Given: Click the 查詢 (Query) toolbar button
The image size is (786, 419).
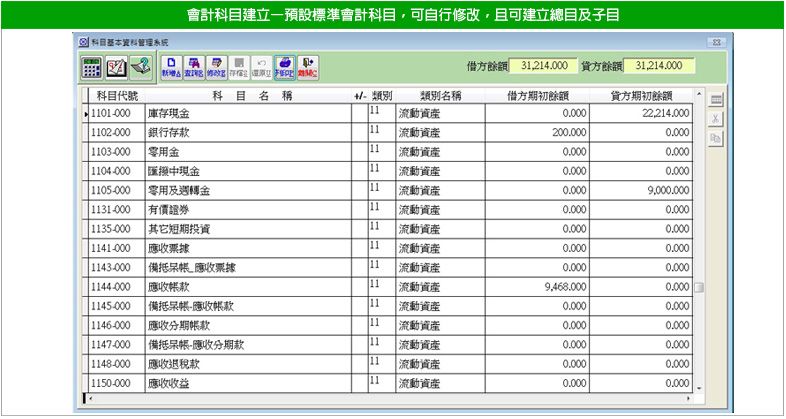Looking at the screenshot, I should coord(194,67).
